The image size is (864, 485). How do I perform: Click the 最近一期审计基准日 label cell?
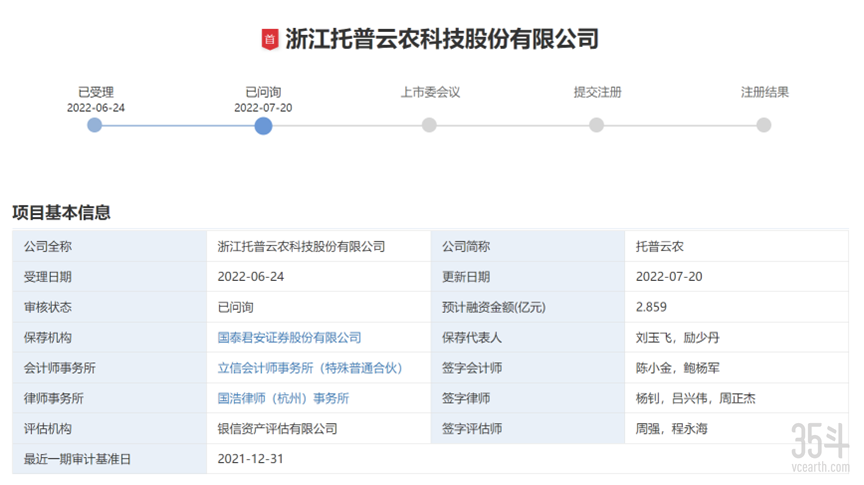tap(110, 459)
